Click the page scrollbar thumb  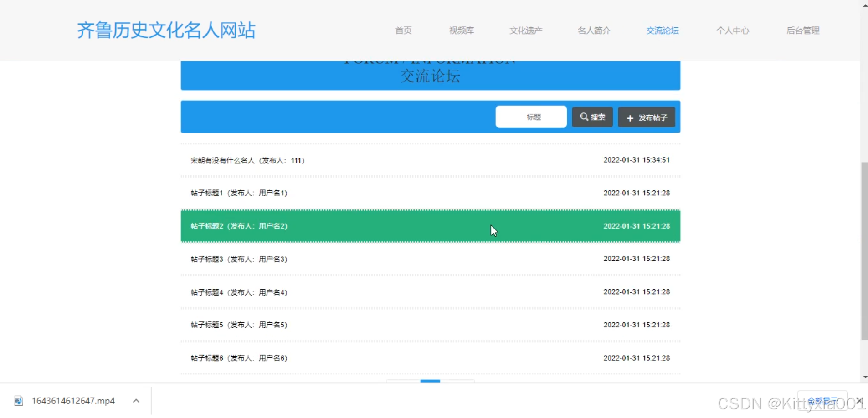tap(864, 251)
